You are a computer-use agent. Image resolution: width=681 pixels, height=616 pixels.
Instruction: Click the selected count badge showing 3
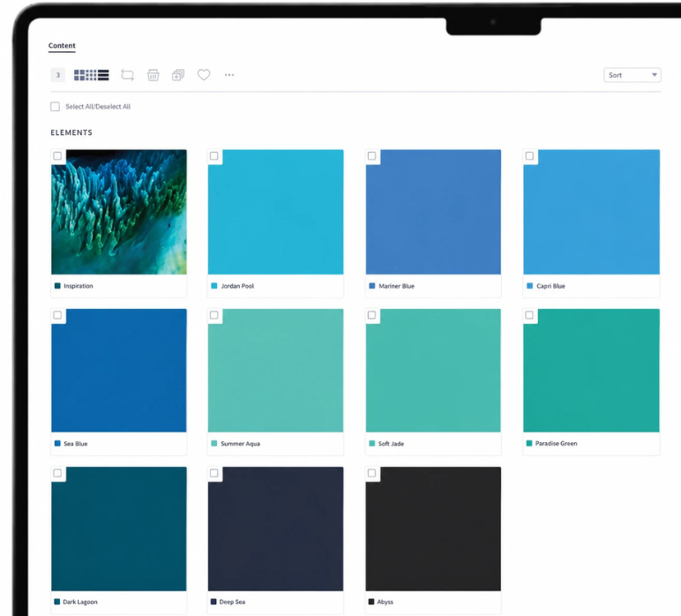point(57,75)
